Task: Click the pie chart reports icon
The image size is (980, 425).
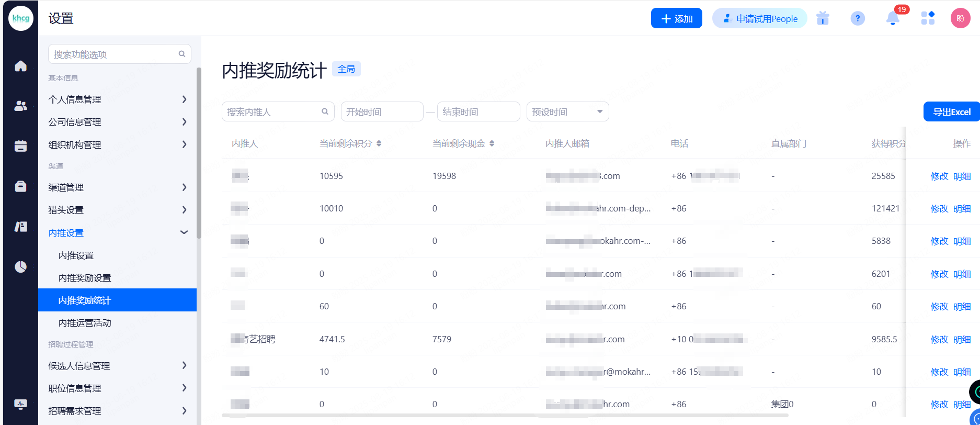Action: 20,267
